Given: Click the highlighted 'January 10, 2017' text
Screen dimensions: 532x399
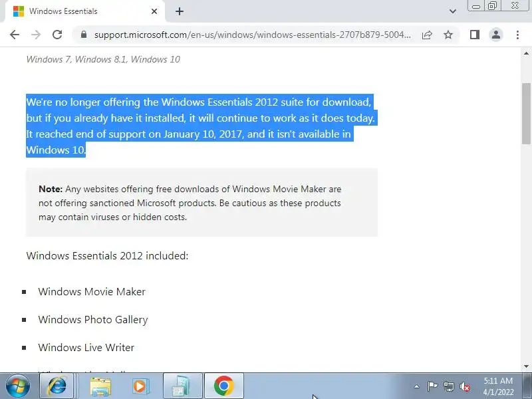Looking at the screenshot, I should point(203,134).
